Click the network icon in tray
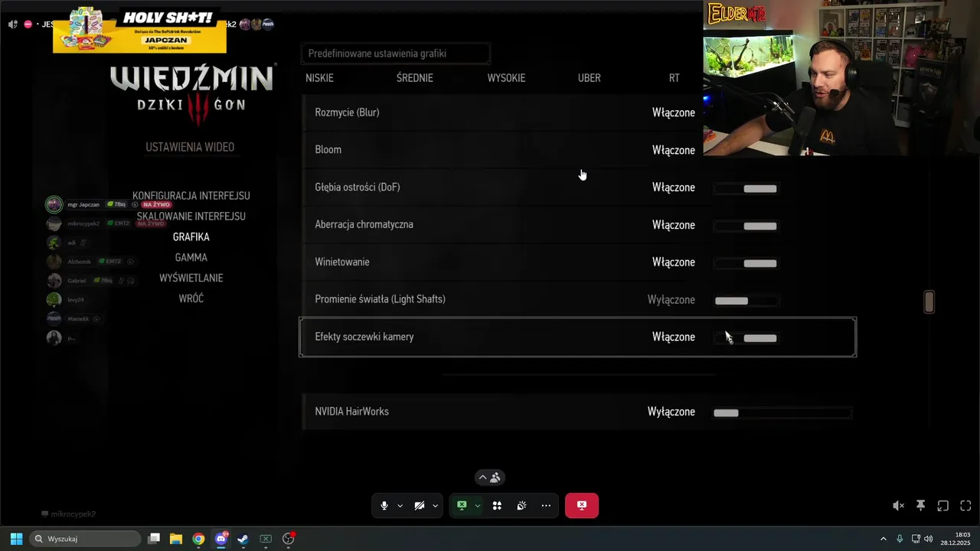Screen dimensions: 980x551 (x=916, y=539)
